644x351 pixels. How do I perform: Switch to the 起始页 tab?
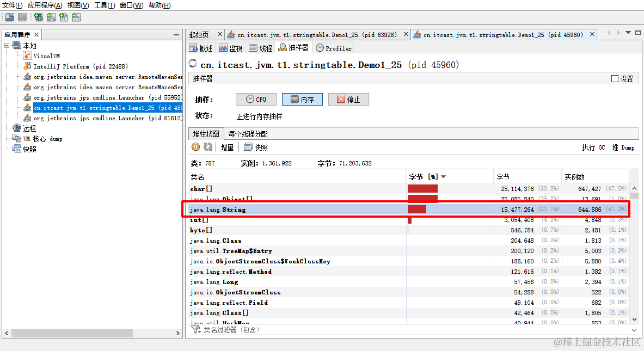coord(199,35)
